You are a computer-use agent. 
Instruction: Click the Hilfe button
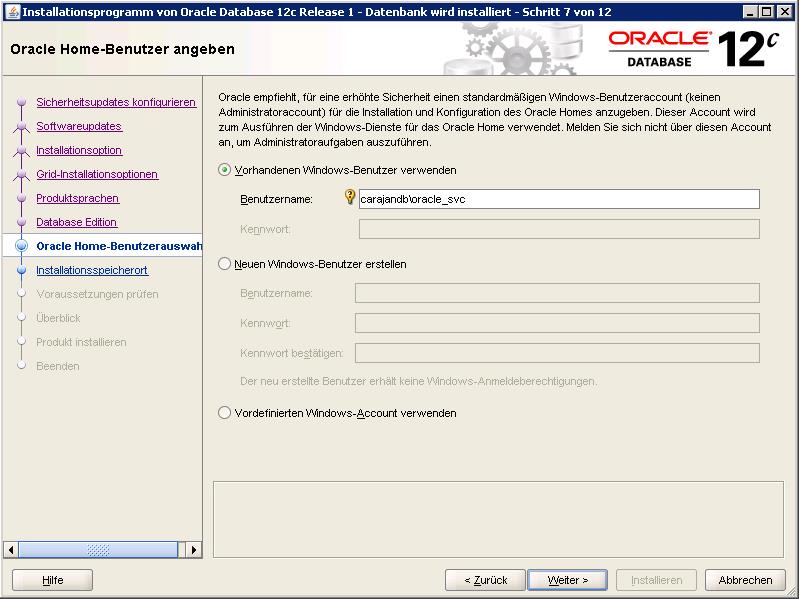click(x=52, y=580)
